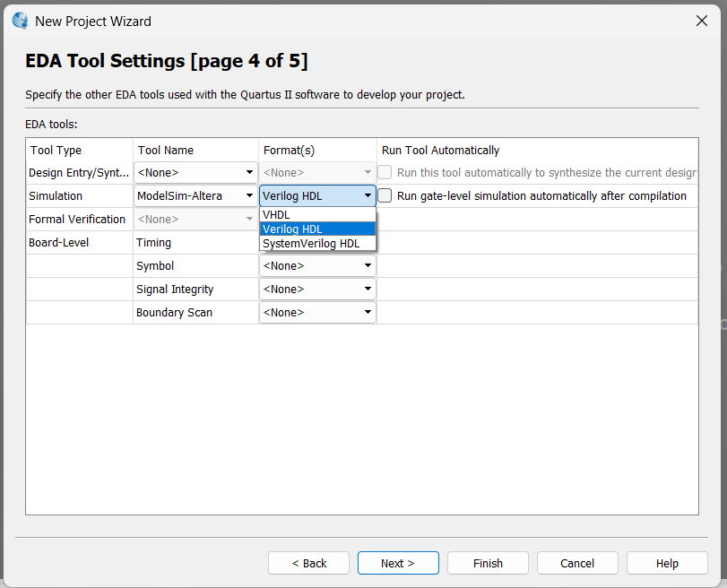Cancel the project wizard
Viewport: 727px width, 588px height.
point(577,563)
